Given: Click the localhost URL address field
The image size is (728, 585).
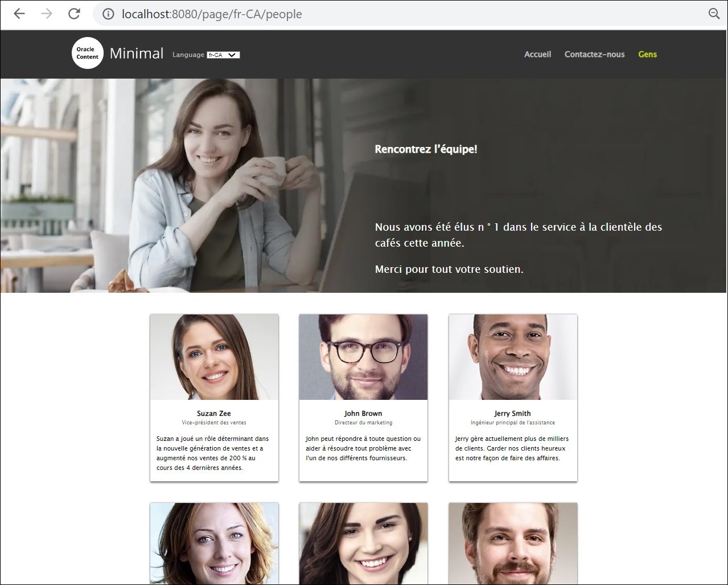Looking at the screenshot, I should [x=398, y=14].
